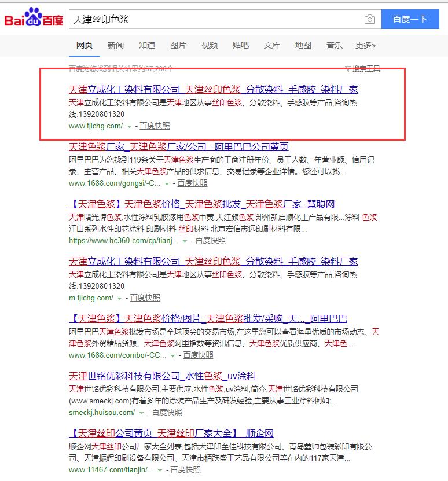The image size is (448, 481).
Task: Open 百度快照 for 1688.com/combo result
Action: point(198,355)
